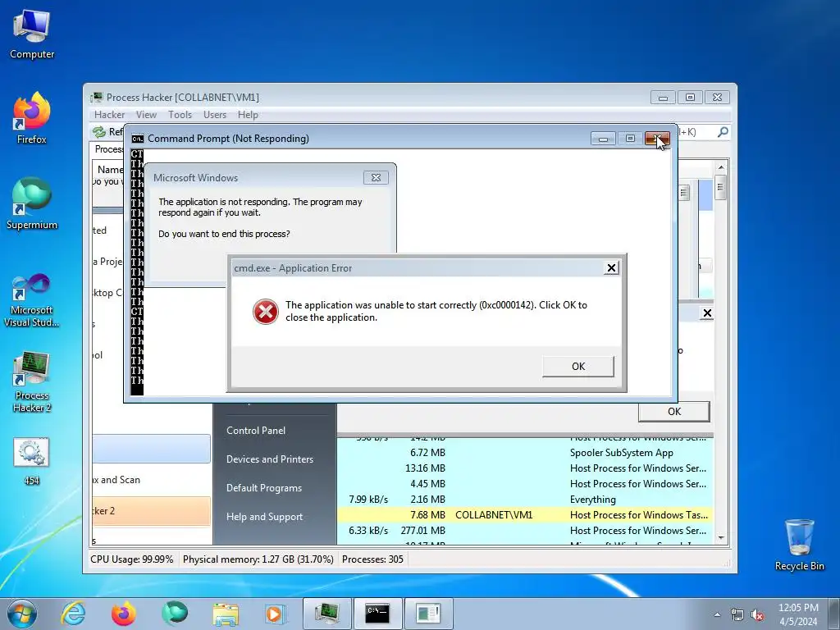Viewport: 840px width, 630px height.
Task: Open the Process Hacker 2 desktop shortcut
Action: pos(32,382)
